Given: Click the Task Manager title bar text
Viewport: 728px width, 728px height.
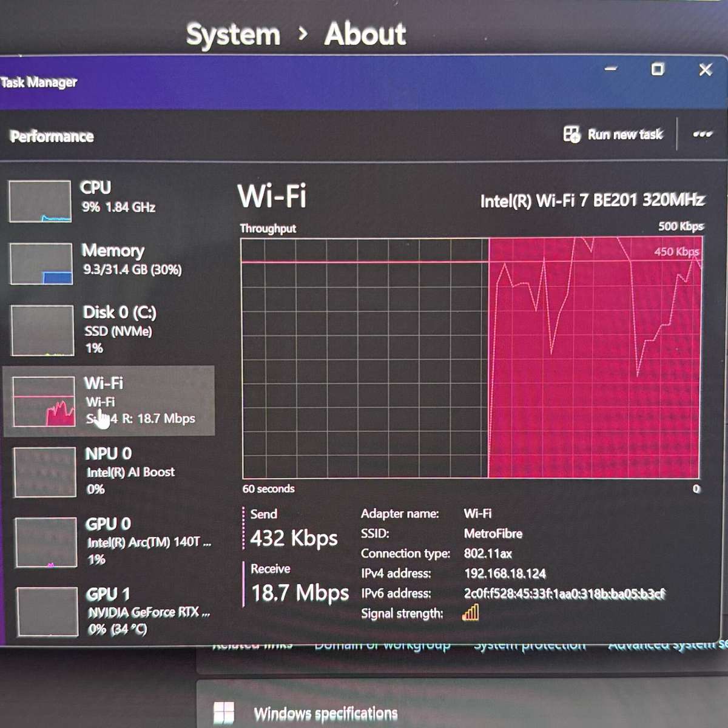Looking at the screenshot, I should click(x=39, y=82).
